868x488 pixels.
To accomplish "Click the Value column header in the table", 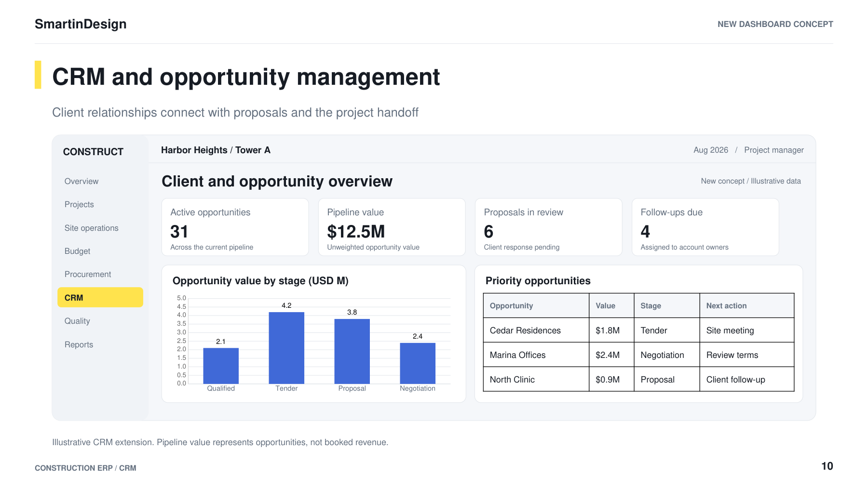I will [611, 305].
